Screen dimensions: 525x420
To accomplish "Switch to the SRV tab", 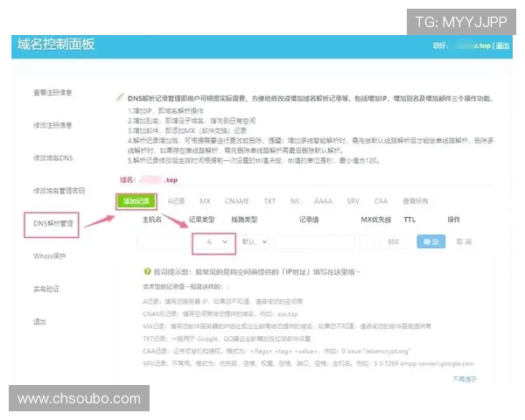I will [353, 201].
